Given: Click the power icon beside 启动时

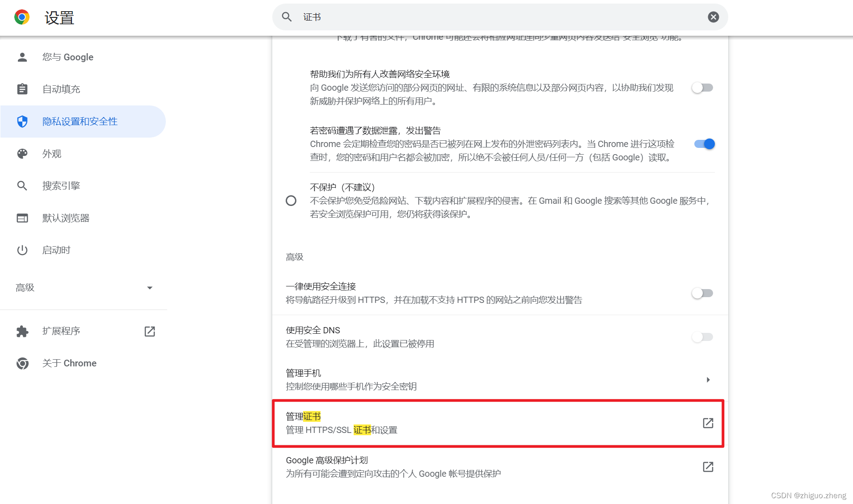Looking at the screenshot, I should click(x=22, y=250).
